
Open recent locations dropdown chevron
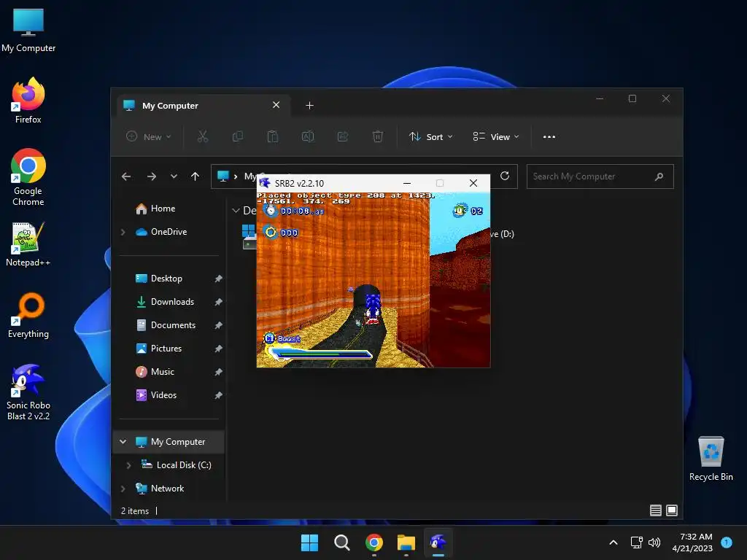click(174, 176)
